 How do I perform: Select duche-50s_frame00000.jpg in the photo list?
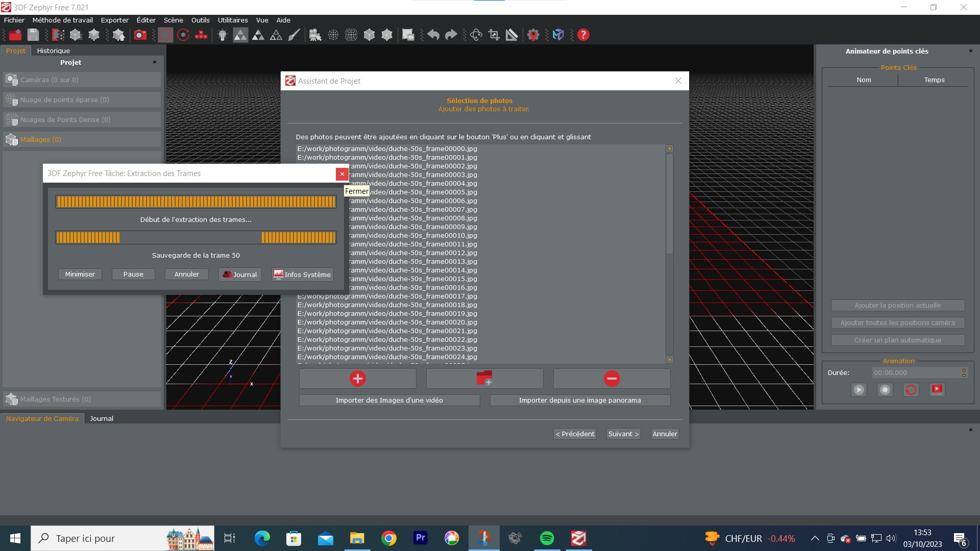[x=387, y=149]
